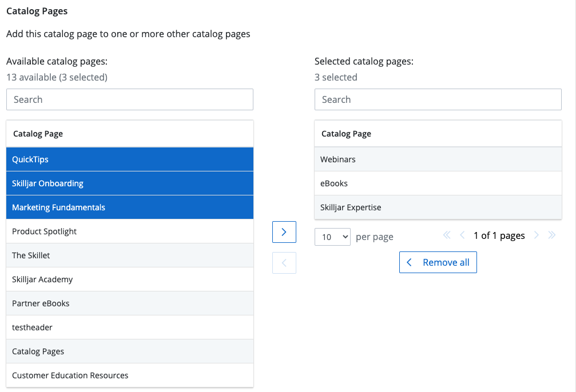576x392 pixels.
Task: Deselect the Marketing Fundamentals row
Action: click(x=130, y=207)
